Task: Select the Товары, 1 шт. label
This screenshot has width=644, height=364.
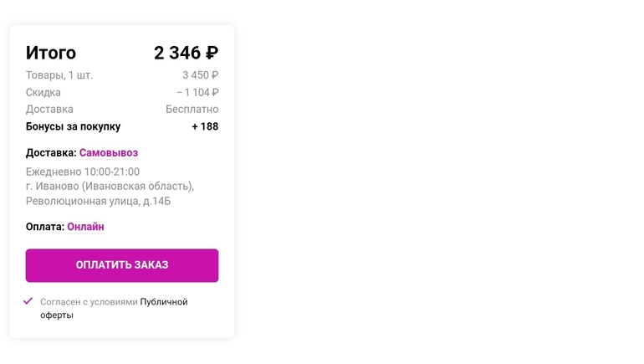Action: point(59,75)
